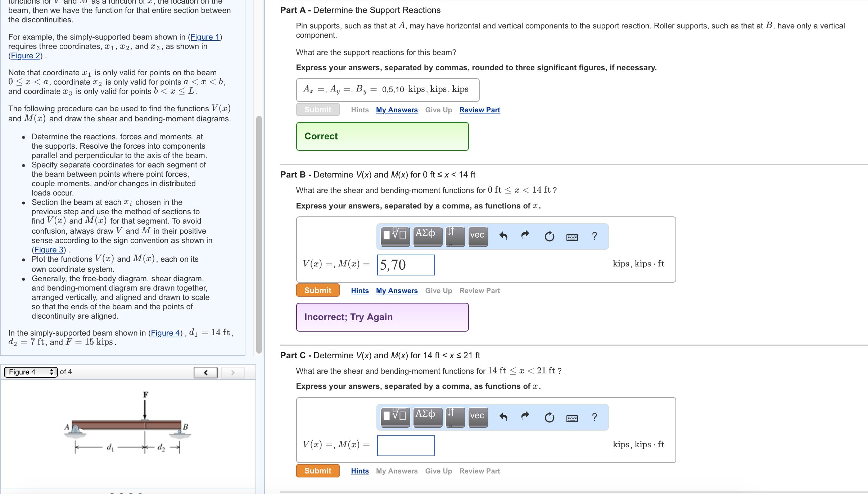Click the next figure chevron button

coord(232,372)
